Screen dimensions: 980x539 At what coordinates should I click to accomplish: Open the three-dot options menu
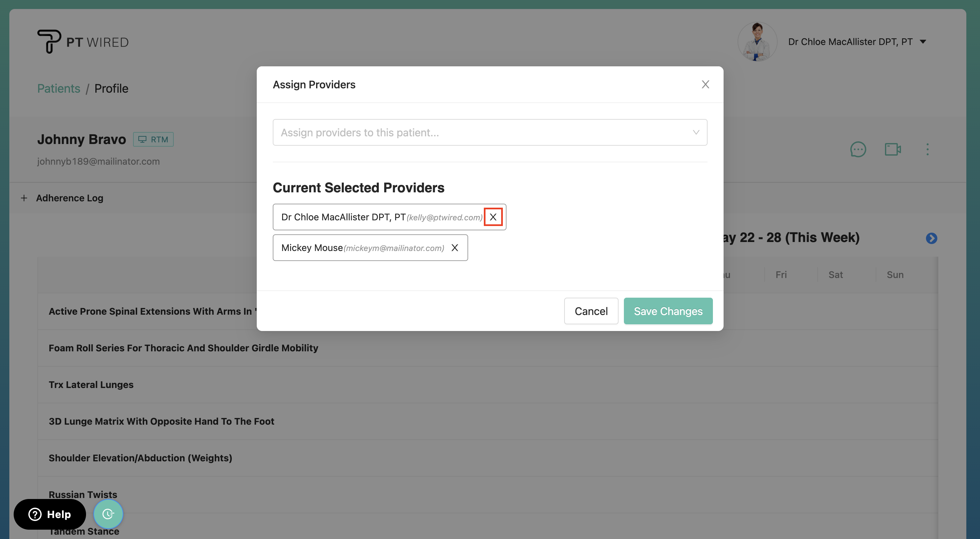[928, 149]
